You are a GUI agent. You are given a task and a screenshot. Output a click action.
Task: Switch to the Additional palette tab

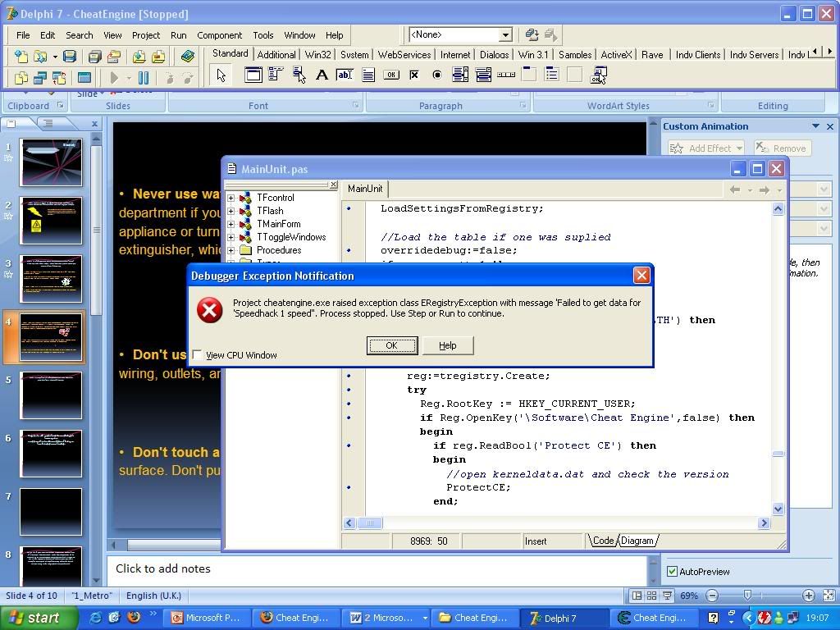276,55
